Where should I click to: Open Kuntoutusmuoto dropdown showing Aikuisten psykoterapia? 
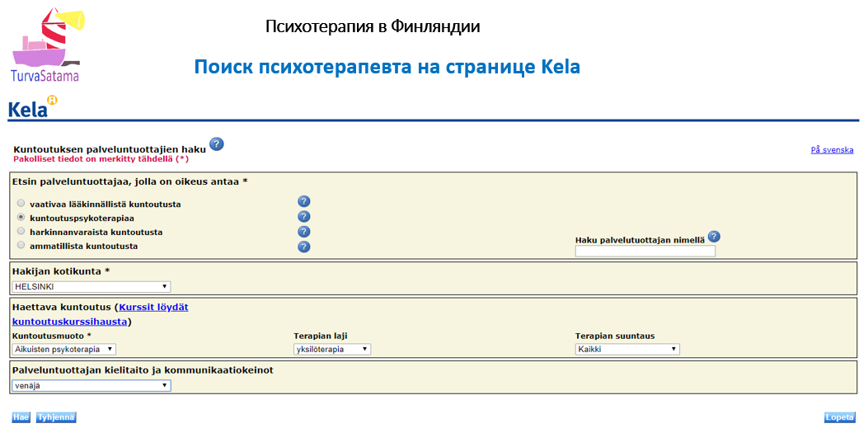63,349
